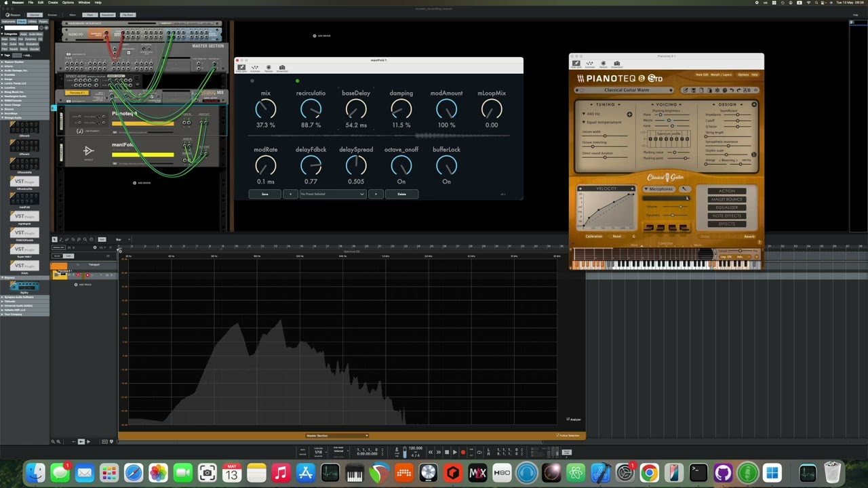The height and width of the screenshot is (488, 868).
Task: Click EQUALIZER button in Pianoteq
Action: (726, 207)
